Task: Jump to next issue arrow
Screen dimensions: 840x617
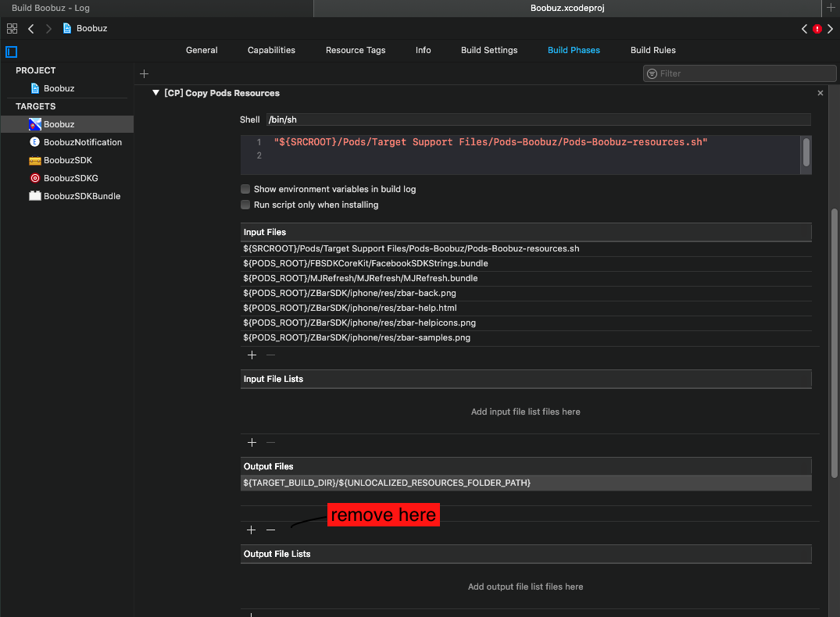Action: point(831,29)
